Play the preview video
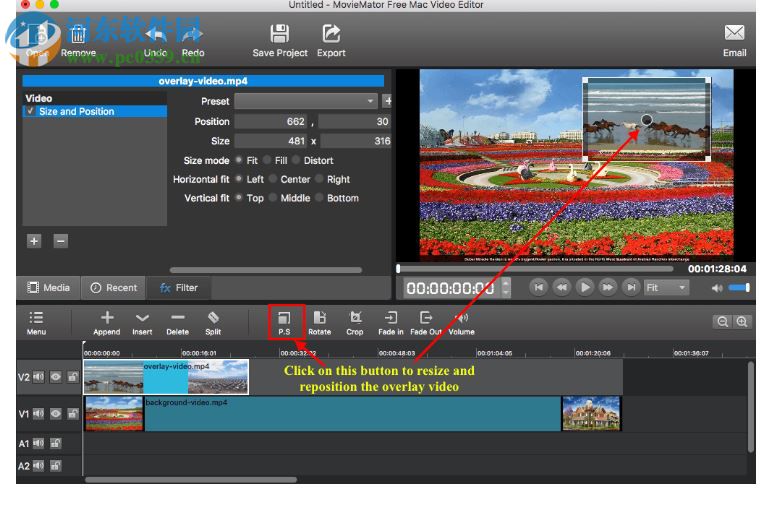Viewport: 762px width, 507px height. pos(585,287)
